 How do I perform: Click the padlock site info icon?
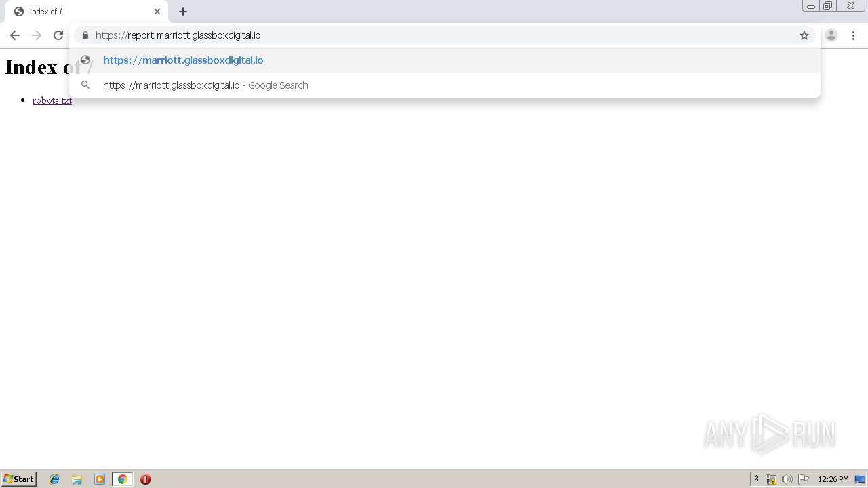coord(85,35)
